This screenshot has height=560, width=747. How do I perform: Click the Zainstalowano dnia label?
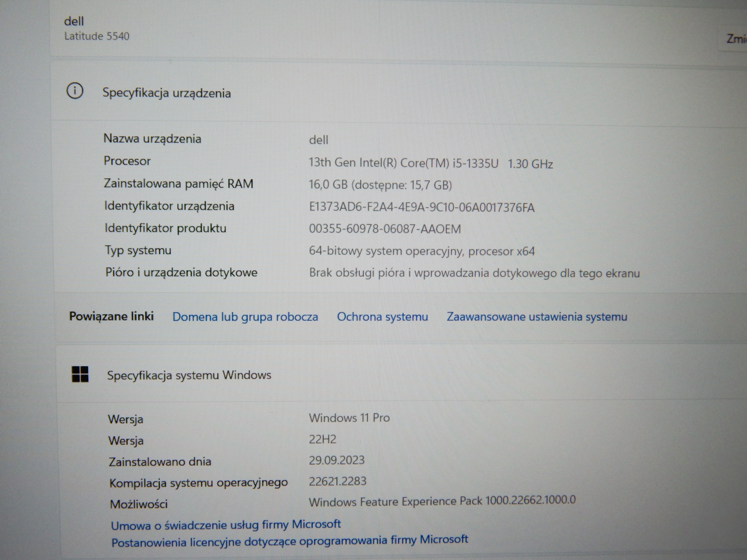click(160, 462)
